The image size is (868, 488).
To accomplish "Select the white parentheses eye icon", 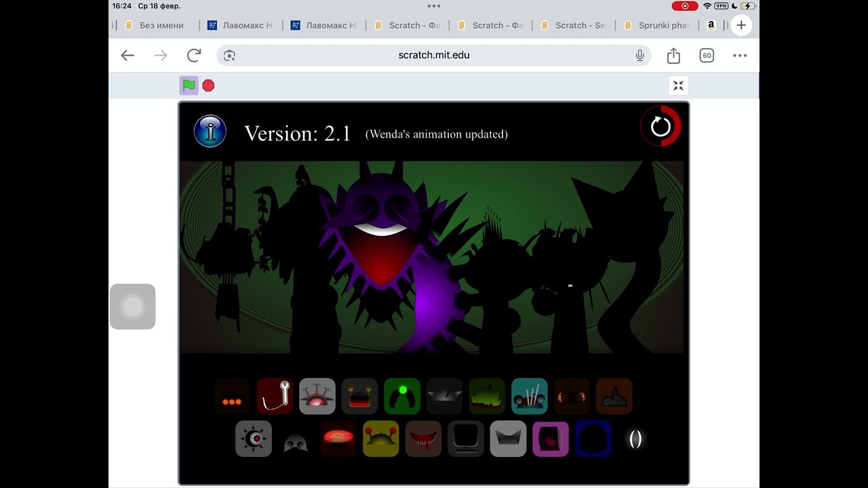I will click(635, 439).
